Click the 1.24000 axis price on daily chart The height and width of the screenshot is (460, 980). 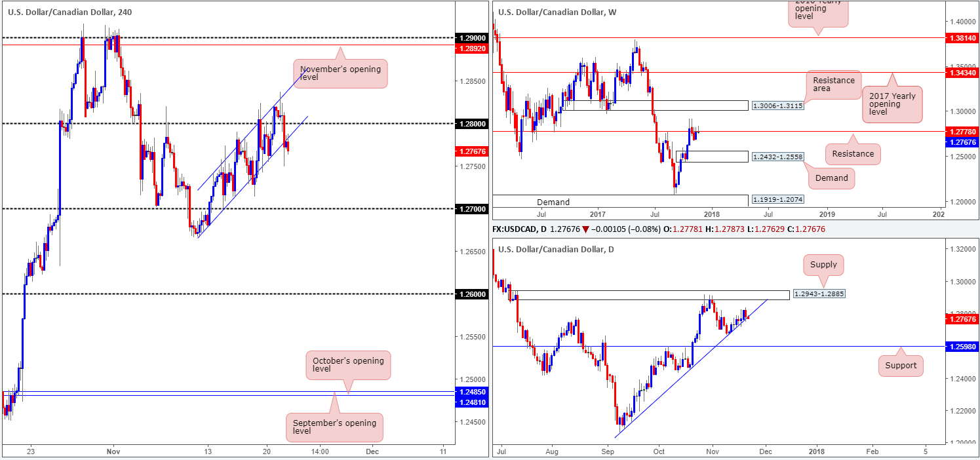[x=962, y=379]
